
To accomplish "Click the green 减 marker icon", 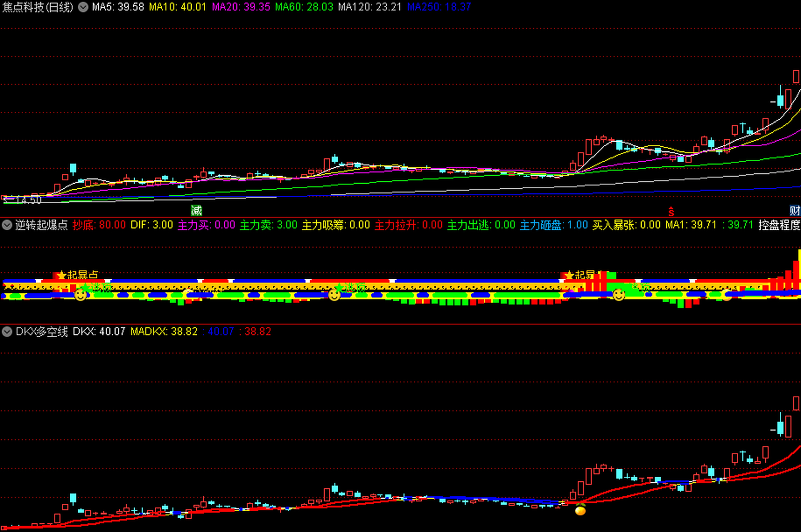I will [x=196, y=210].
